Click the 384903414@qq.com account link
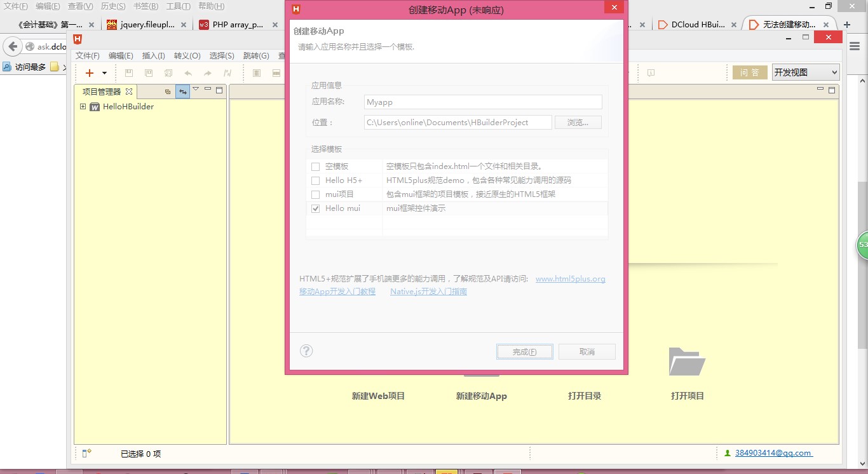868x474 pixels. [x=774, y=453]
